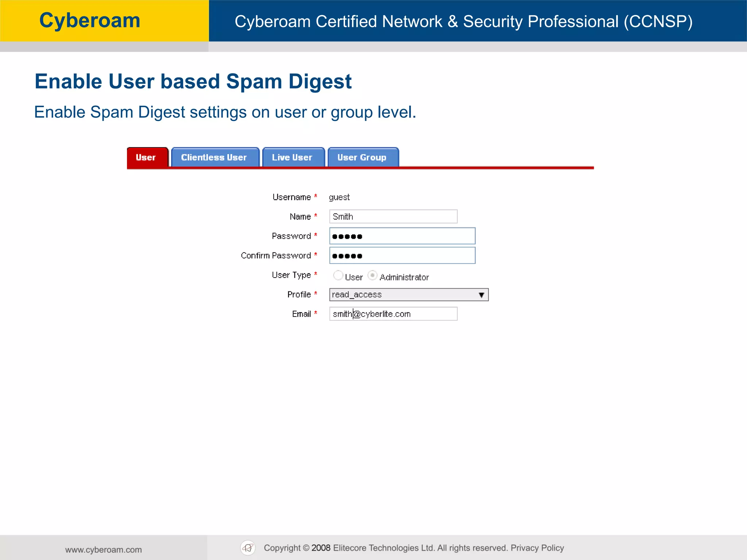
Task: Switch to the User tab
Action: click(x=147, y=157)
